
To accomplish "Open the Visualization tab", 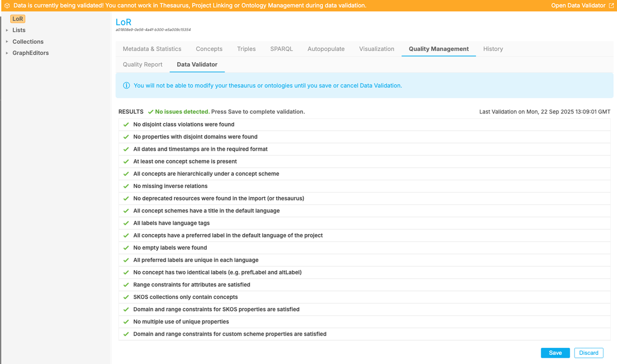I will pyautogui.click(x=376, y=49).
